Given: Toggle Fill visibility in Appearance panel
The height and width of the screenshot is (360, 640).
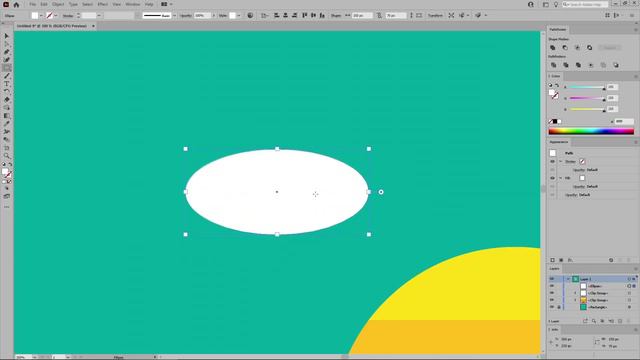Looking at the screenshot, I should tap(553, 178).
